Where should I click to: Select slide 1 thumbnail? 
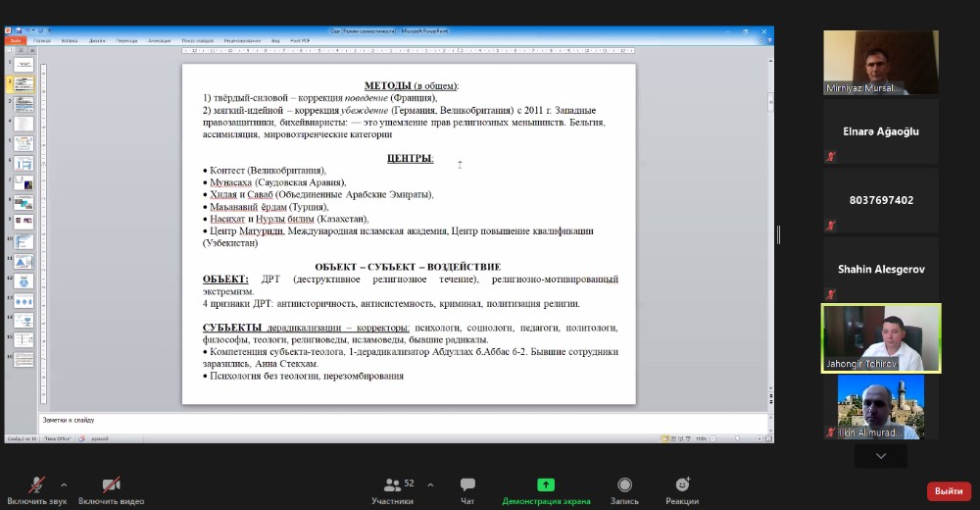click(24, 65)
